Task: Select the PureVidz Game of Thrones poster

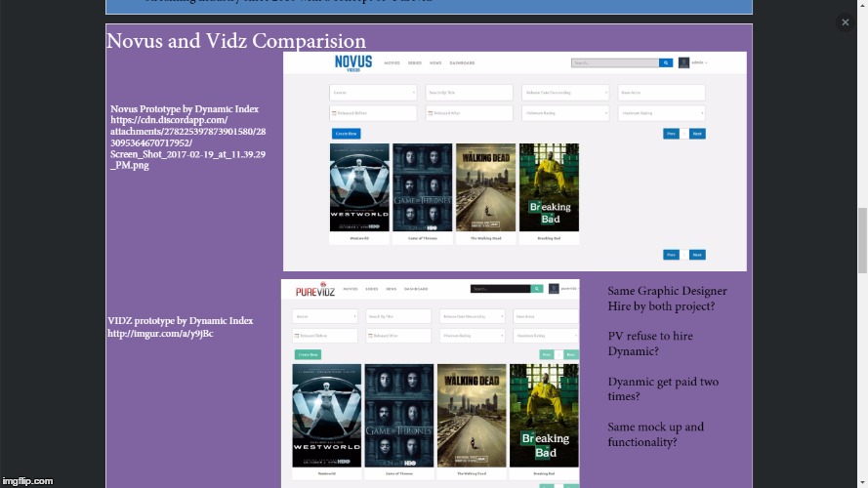Action: coord(399,416)
